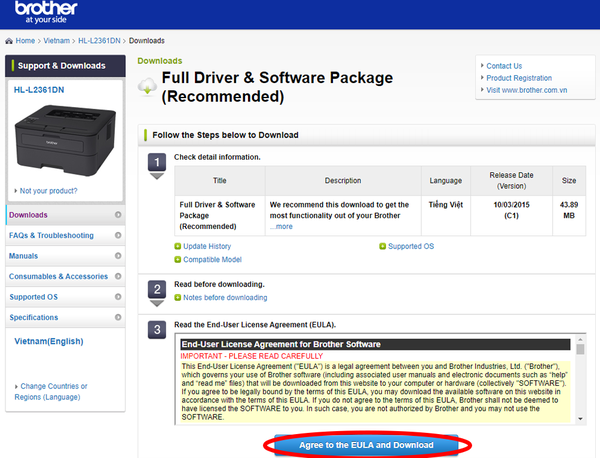
Task: Click the Brother logo
Action: tap(46, 12)
